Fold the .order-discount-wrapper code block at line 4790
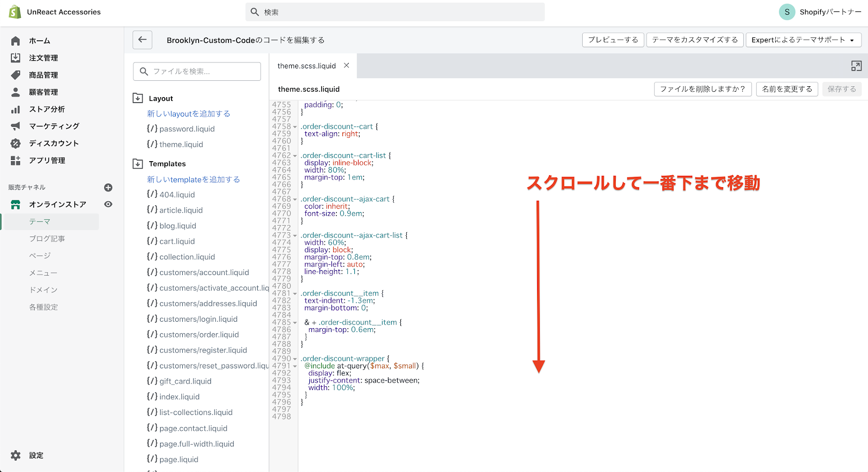Image resolution: width=868 pixels, height=472 pixels. (x=295, y=359)
